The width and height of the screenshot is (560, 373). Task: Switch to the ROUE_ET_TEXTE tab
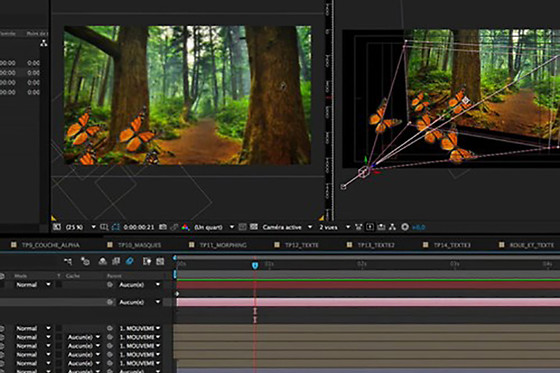point(531,245)
